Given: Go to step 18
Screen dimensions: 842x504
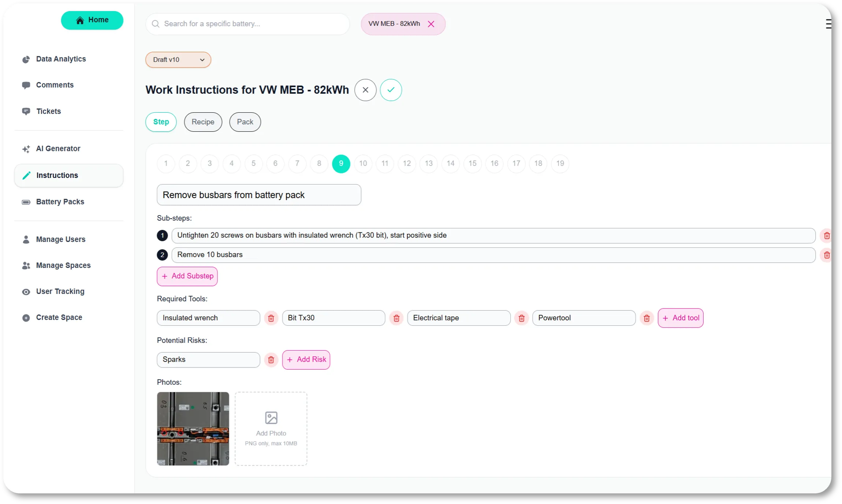Looking at the screenshot, I should click(538, 164).
